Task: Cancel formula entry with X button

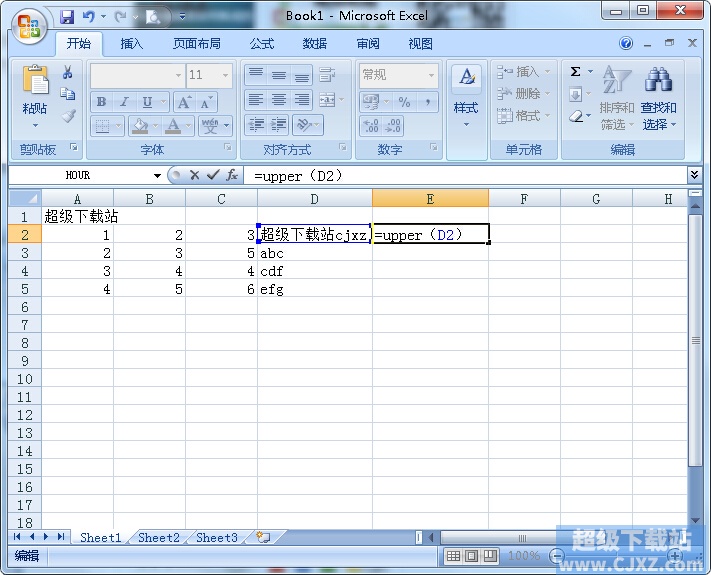Action: (195, 175)
